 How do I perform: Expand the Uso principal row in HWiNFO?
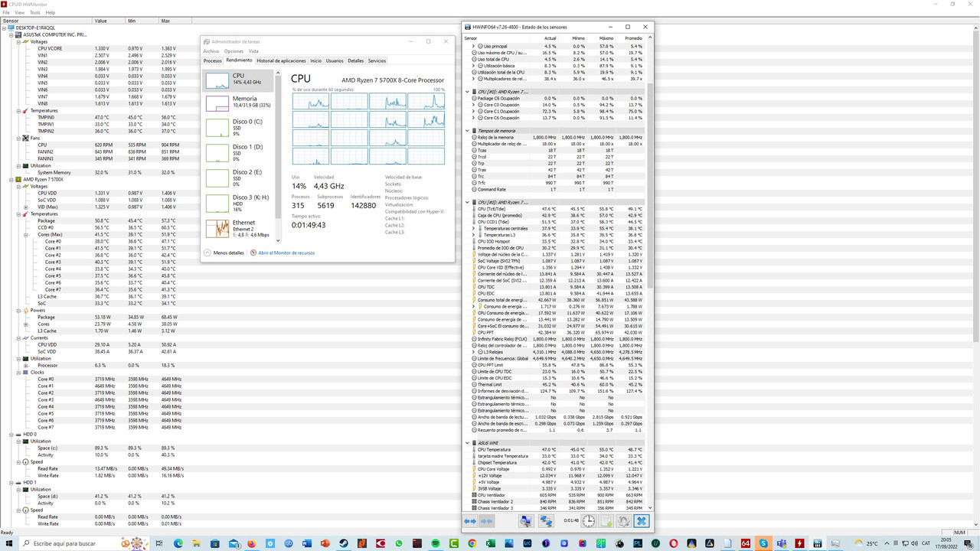[x=474, y=46]
